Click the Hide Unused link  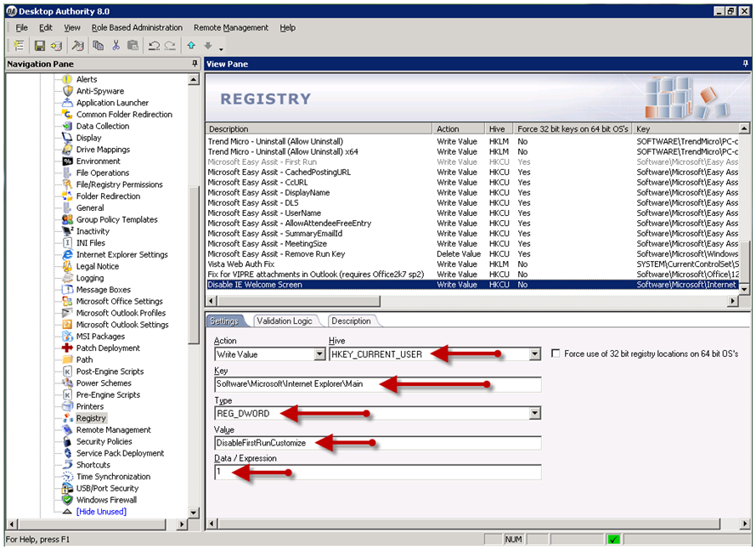pos(101,512)
